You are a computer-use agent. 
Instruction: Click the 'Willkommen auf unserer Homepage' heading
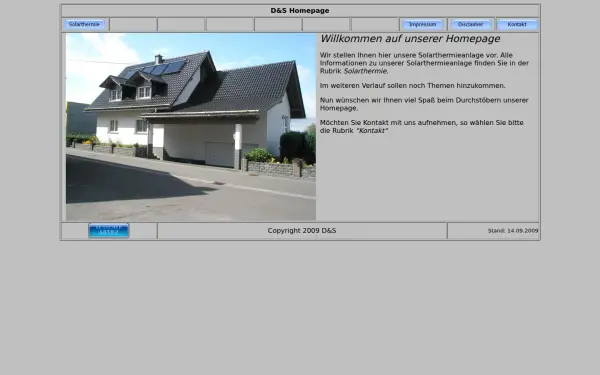pos(410,39)
